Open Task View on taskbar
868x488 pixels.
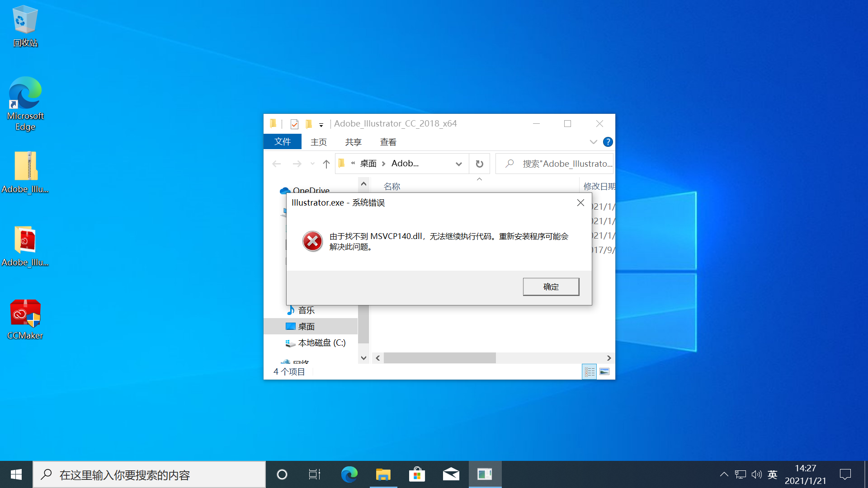click(315, 474)
